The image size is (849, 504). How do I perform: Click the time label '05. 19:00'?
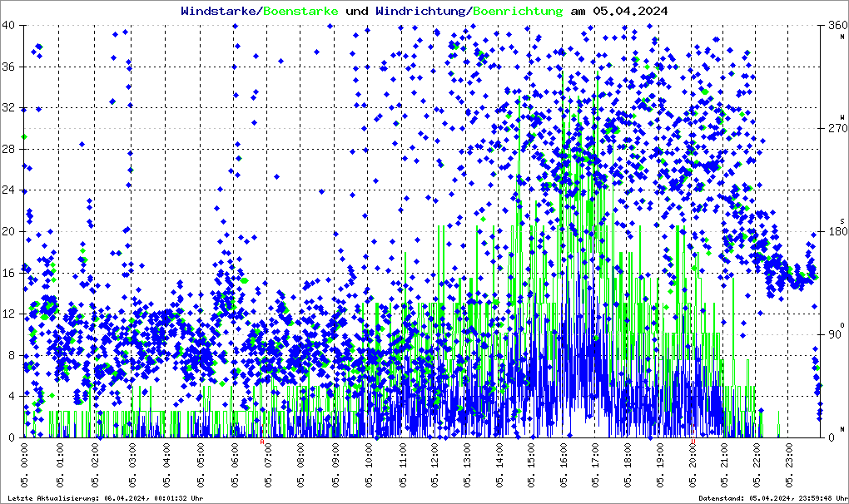point(660,466)
